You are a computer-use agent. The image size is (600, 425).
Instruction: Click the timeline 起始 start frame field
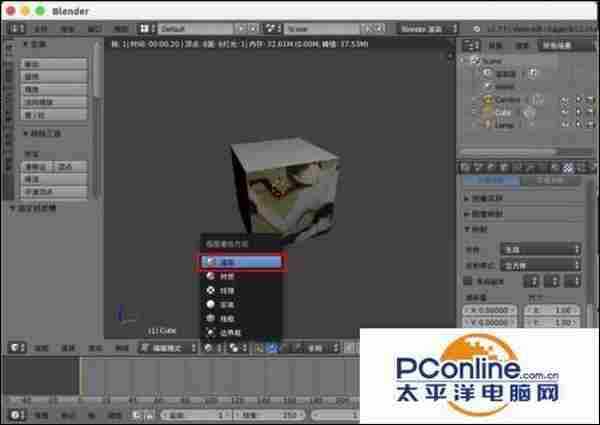click(x=196, y=415)
